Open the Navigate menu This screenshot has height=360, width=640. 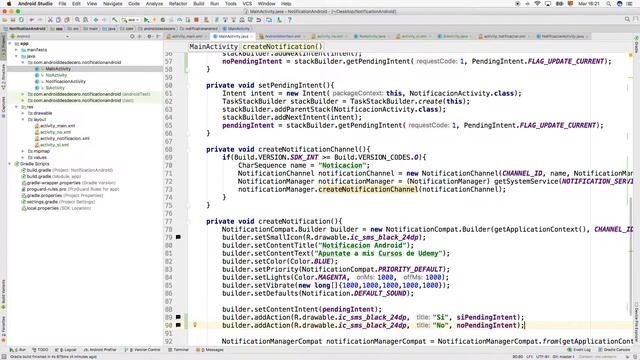click(x=113, y=4)
